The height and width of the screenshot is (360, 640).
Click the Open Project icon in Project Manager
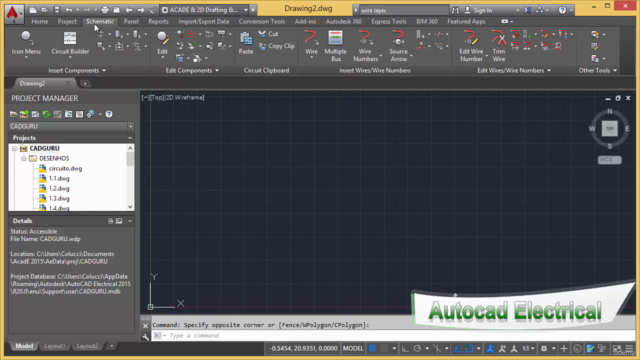(x=13, y=114)
